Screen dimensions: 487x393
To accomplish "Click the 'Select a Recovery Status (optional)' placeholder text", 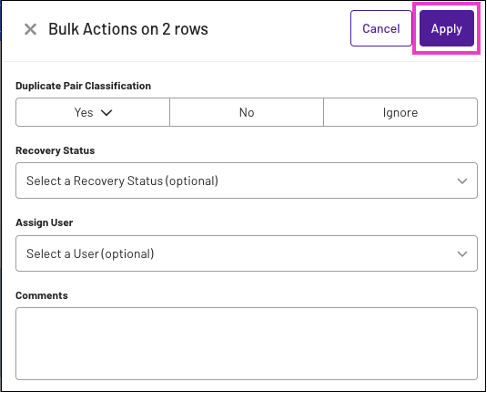I will point(122,181).
